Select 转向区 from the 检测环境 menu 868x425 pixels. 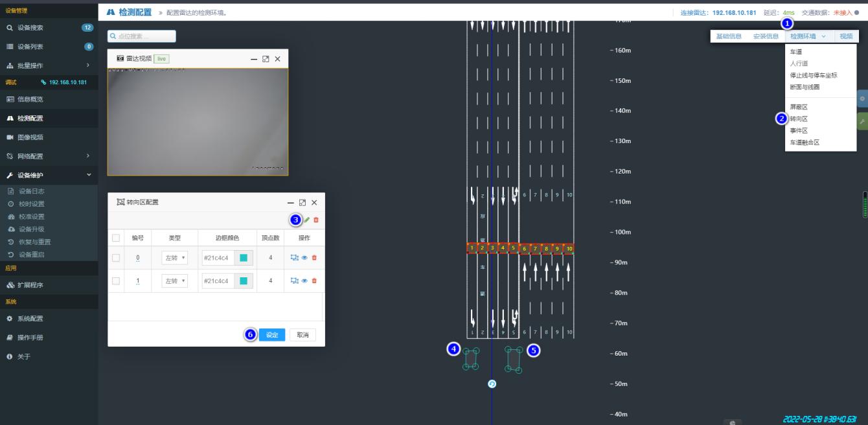[799, 119]
